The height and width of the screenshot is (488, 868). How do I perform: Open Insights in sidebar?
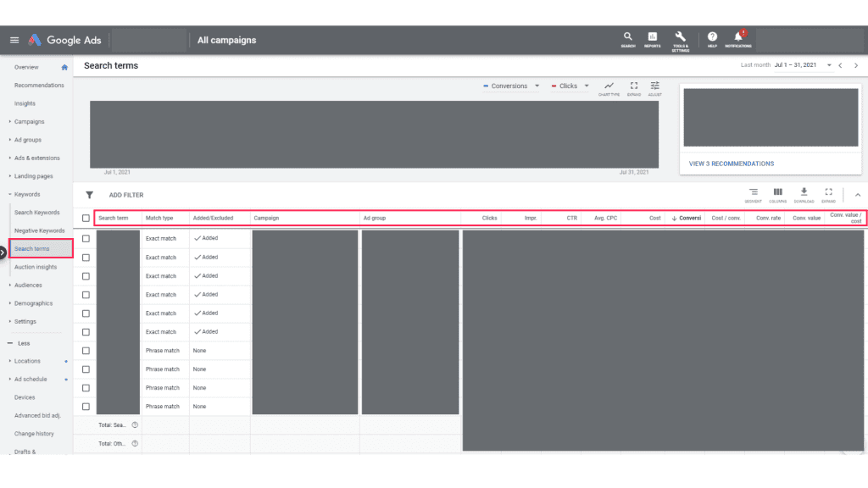[25, 103]
